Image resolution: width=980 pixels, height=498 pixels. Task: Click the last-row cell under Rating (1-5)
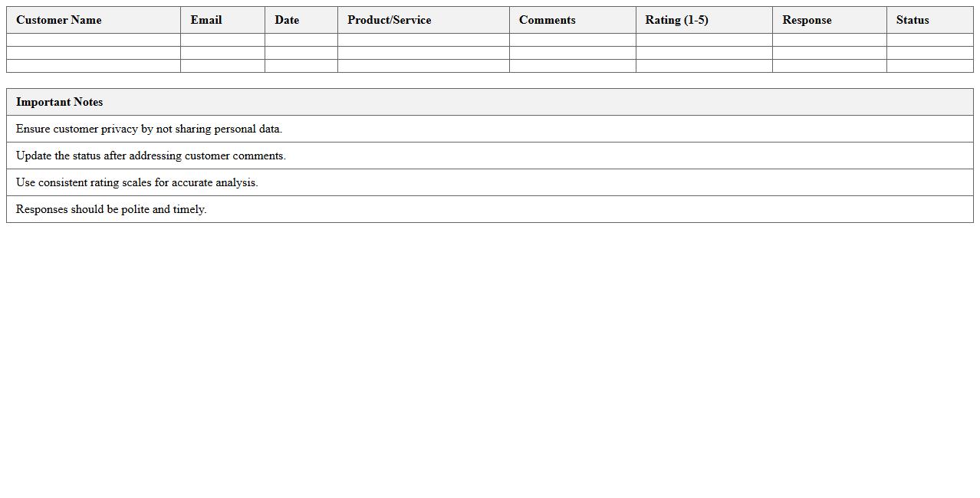703,66
